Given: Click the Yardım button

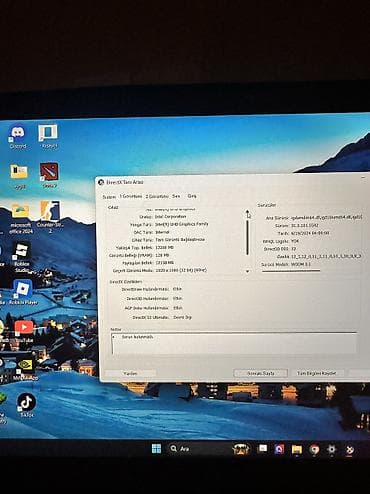Looking at the screenshot, I should 130,373.
